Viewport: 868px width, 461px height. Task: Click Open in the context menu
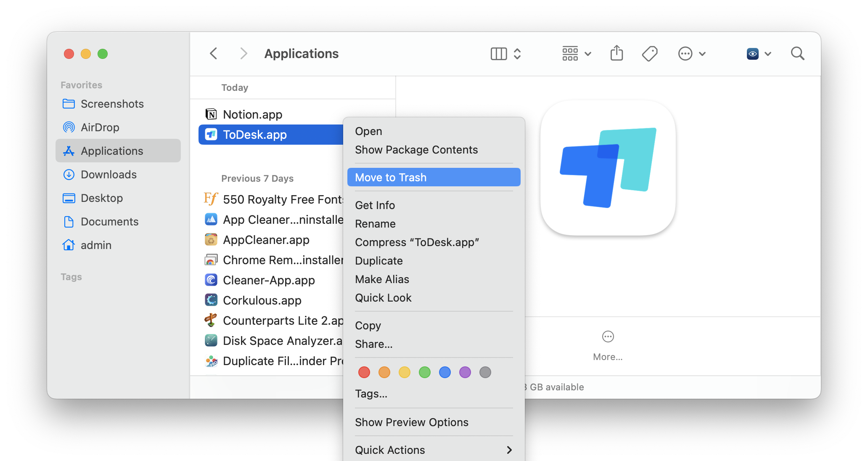tap(368, 132)
